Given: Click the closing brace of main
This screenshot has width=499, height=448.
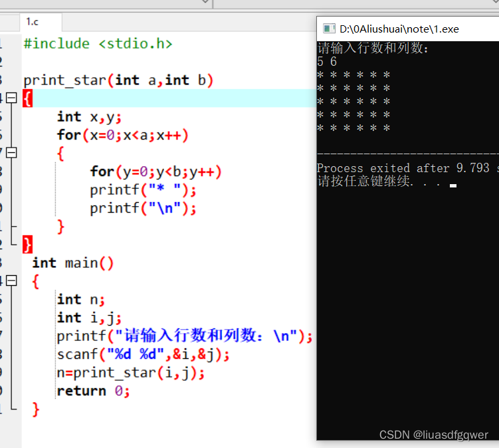Looking at the screenshot, I should point(36,409).
